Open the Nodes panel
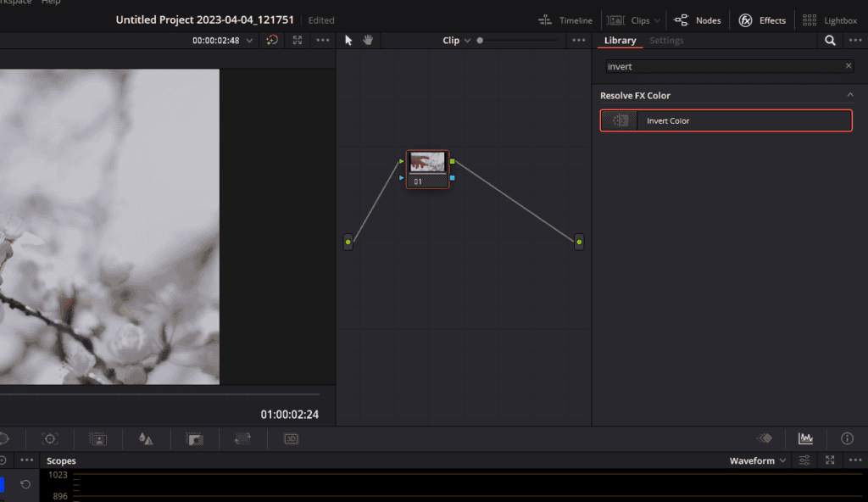 [709, 20]
